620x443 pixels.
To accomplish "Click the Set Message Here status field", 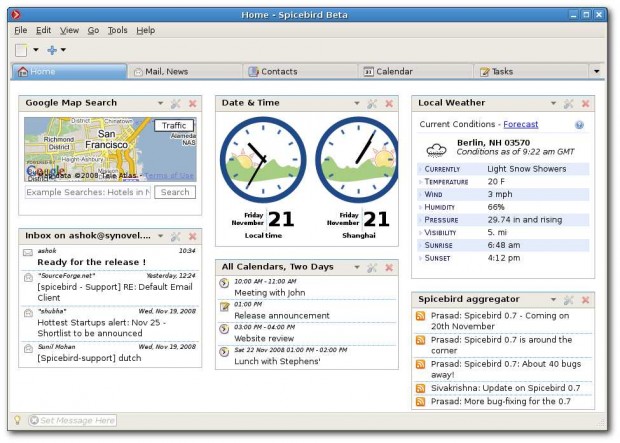I will pos(72,420).
